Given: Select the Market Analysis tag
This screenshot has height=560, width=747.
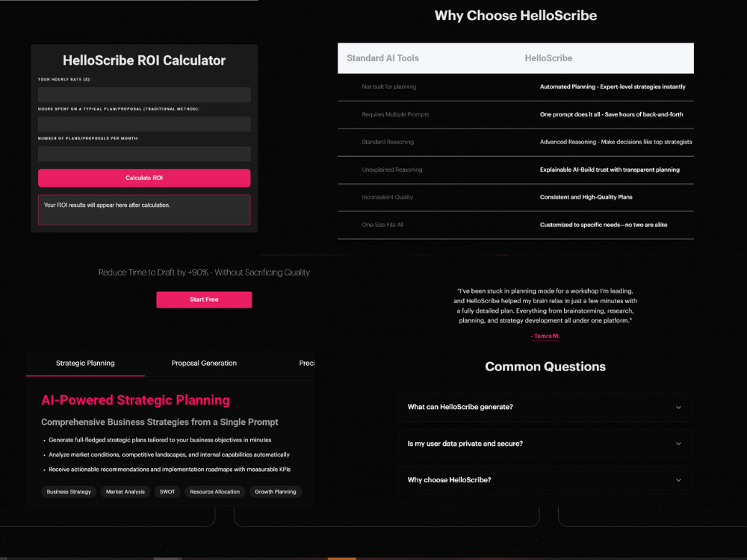Looking at the screenshot, I should (x=125, y=492).
